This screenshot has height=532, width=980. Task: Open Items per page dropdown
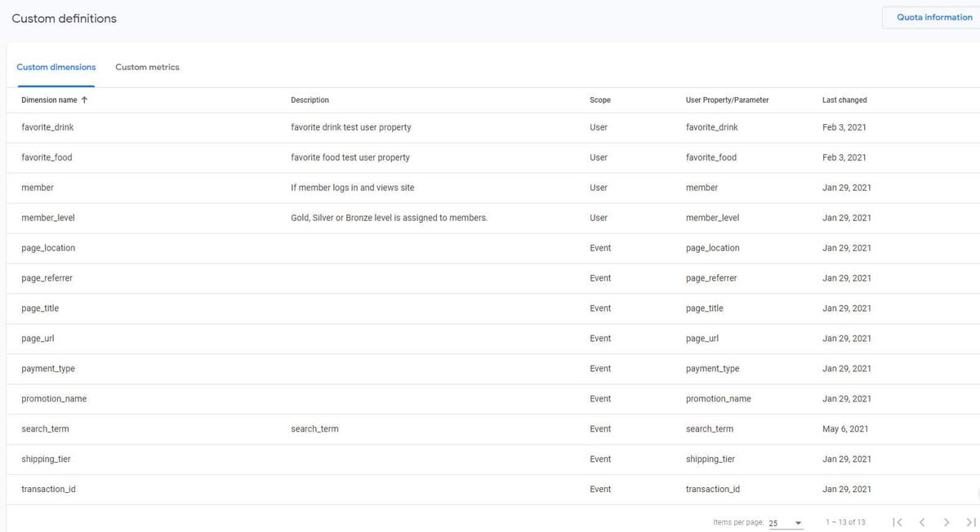coord(786,523)
